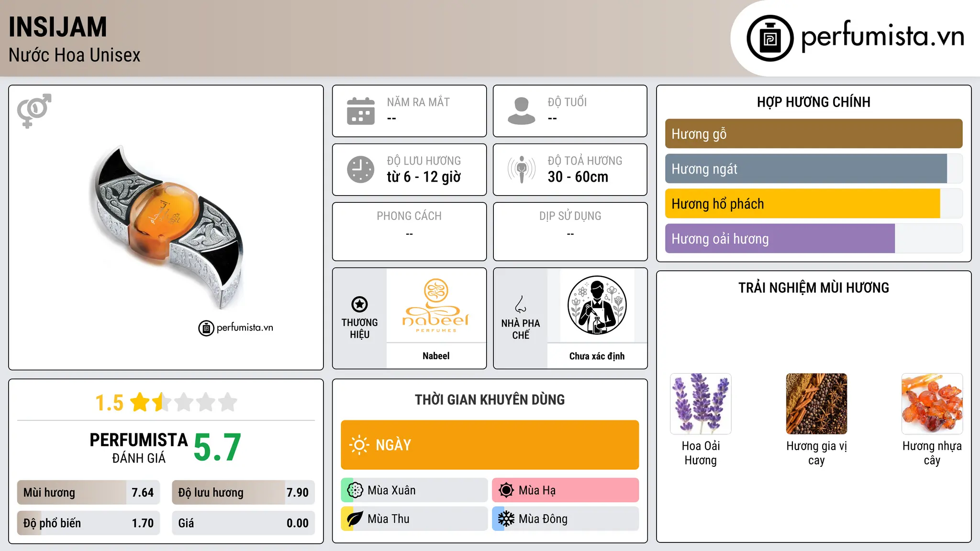This screenshot has height=551, width=980.
Task: Click the 1.5 star rating number
Action: 110,403
